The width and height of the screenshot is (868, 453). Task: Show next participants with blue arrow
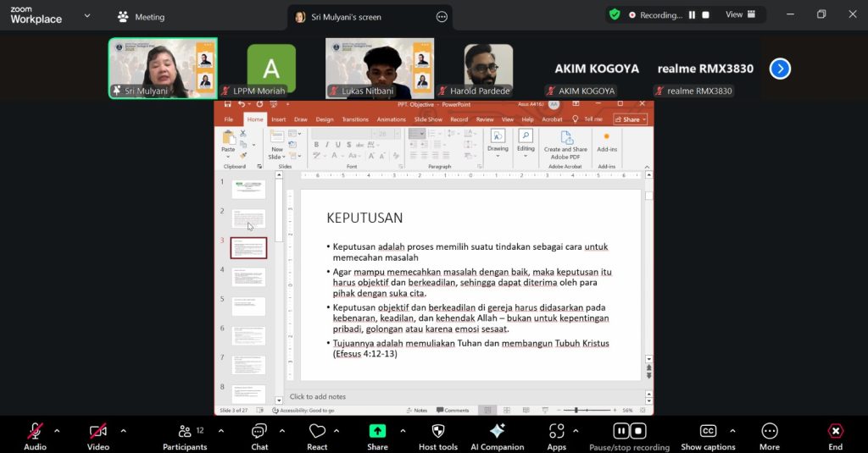[x=780, y=69]
